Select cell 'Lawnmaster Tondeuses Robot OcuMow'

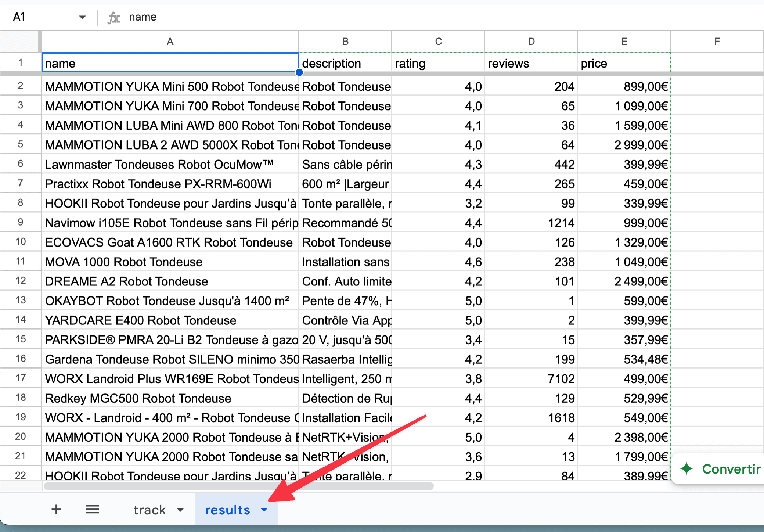coord(170,164)
